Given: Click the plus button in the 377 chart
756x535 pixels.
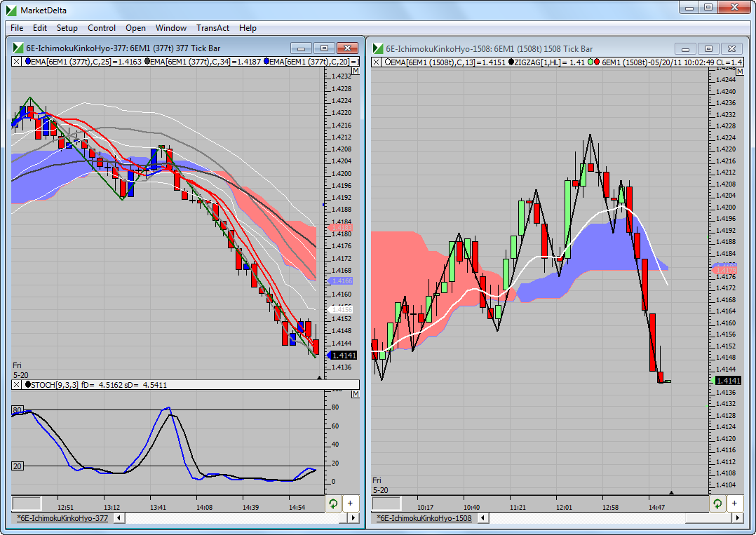Looking at the screenshot, I should 350,503.
